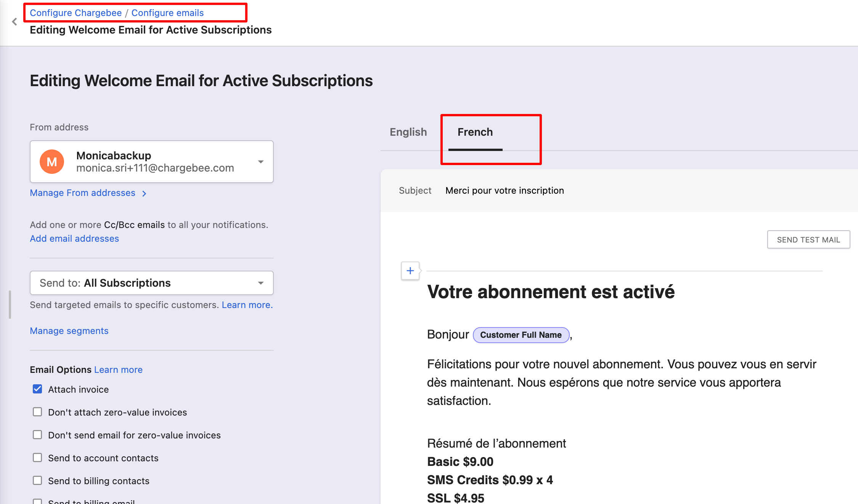
Task: Uncheck the Attach invoice checkbox
Action: click(37, 389)
